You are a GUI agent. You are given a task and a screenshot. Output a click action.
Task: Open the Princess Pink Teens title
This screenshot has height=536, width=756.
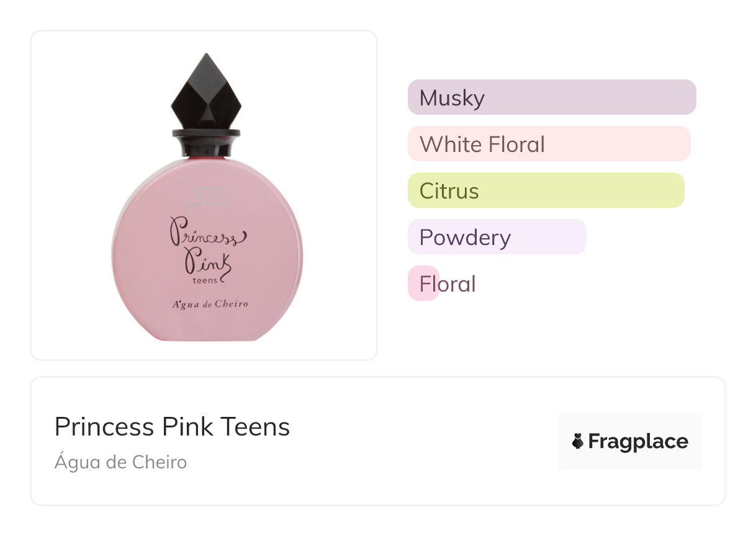pos(172,427)
